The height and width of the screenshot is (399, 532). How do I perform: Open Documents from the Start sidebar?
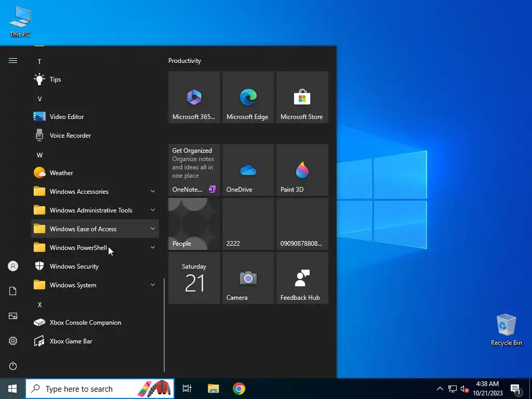(13, 291)
